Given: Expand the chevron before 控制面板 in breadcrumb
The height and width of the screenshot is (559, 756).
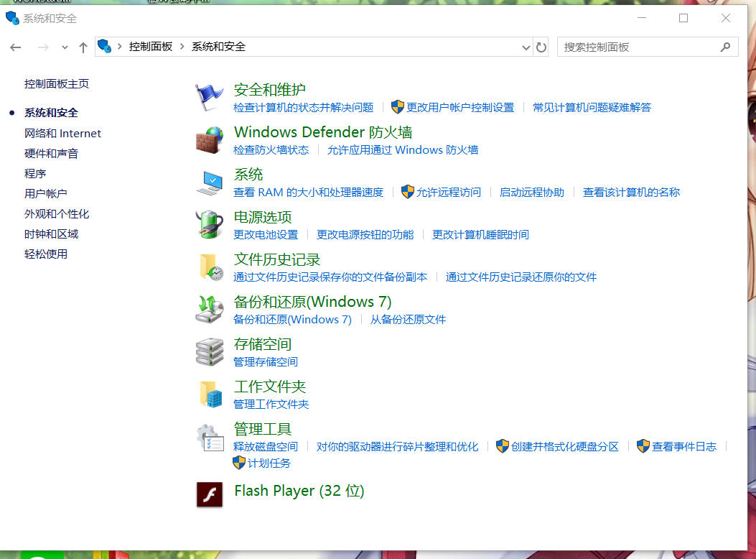Looking at the screenshot, I should pyautogui.click(x=120, y=46).
